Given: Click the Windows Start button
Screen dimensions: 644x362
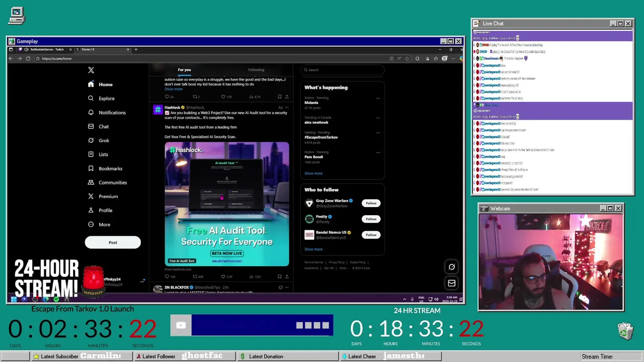Looking at the screenshot, I should pyautogui.click(x=14, y=299).
